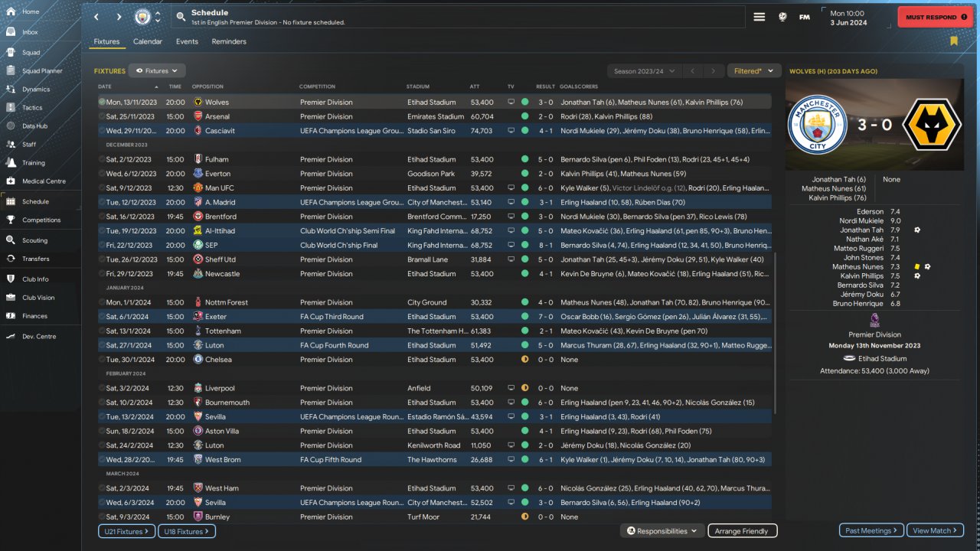Click the orange result dot on the Chelsea row
The width and height of the screenshot is (980, 551).
click(524, 360)
